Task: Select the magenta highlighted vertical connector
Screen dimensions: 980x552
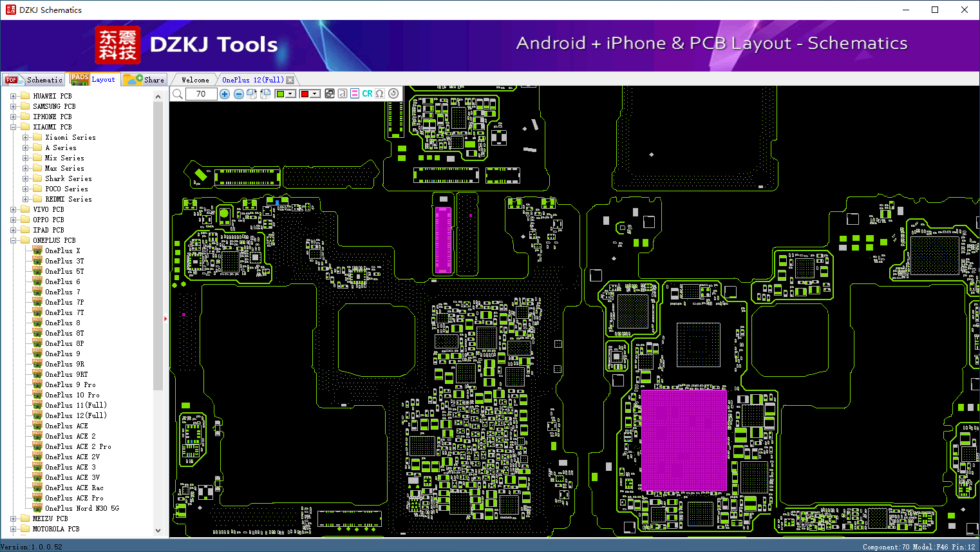Action: coord(443,239)
